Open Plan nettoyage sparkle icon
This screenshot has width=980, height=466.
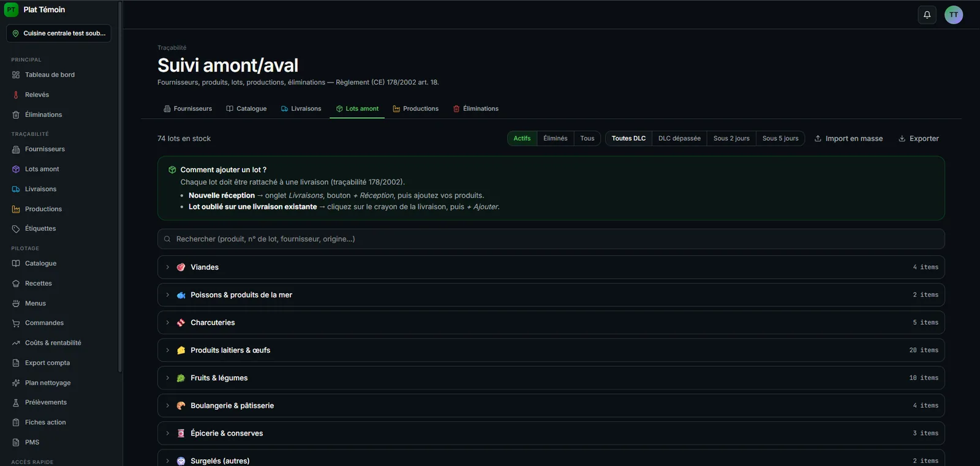pos(16,383)
